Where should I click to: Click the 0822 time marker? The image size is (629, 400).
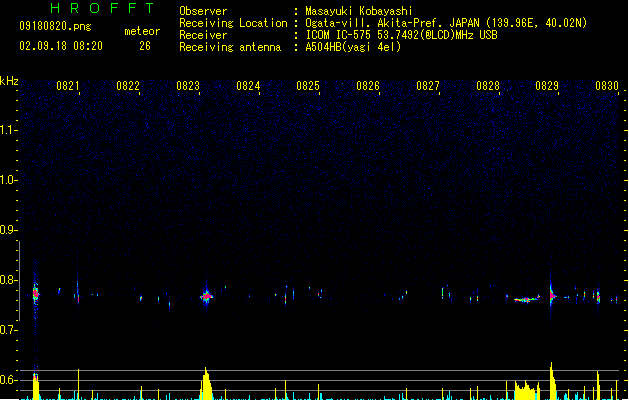128,86
